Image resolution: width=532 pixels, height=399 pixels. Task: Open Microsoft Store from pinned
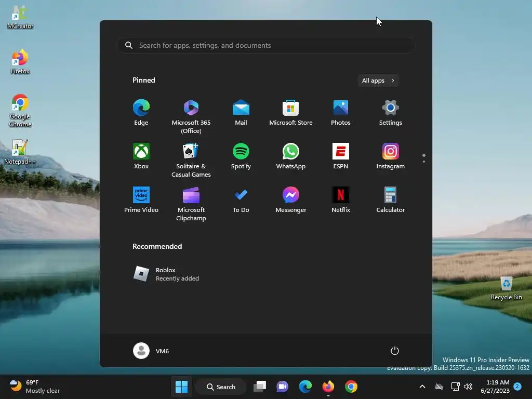[x=291, y=113]
